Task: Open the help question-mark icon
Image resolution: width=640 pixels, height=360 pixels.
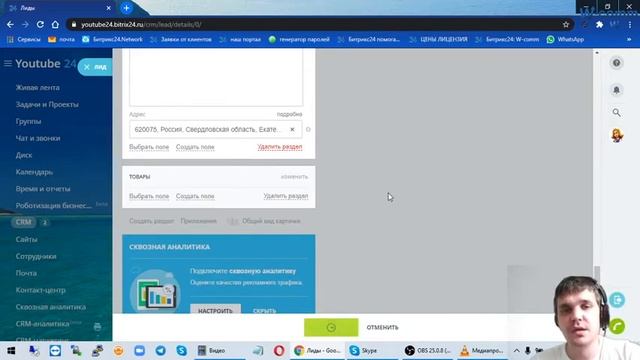Action: (616, 63)
